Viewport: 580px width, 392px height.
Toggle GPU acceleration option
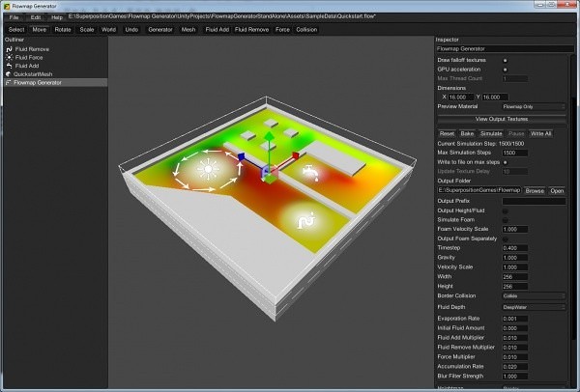(x=505, y=70)
